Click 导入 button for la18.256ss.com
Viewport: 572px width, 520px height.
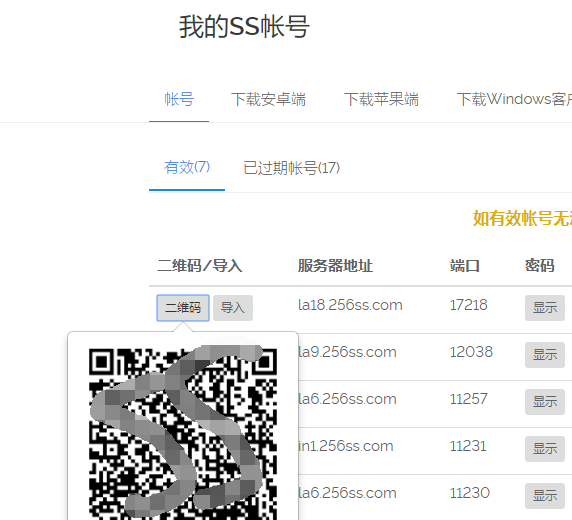coord(233,308)
